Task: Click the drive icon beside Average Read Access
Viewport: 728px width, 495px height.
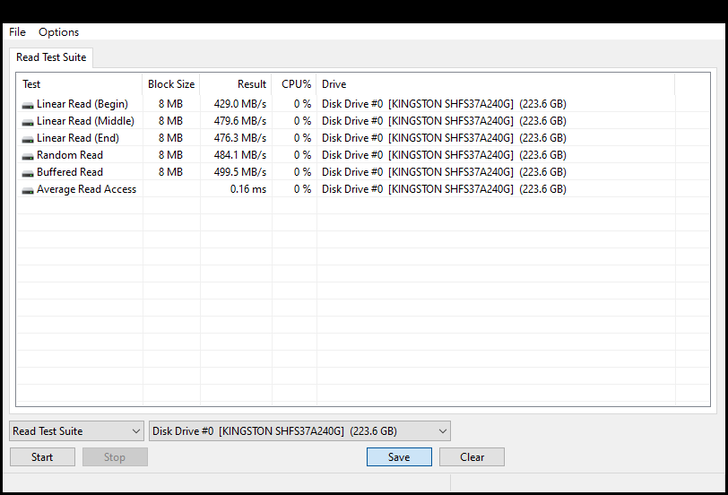Action: (28, 190)
